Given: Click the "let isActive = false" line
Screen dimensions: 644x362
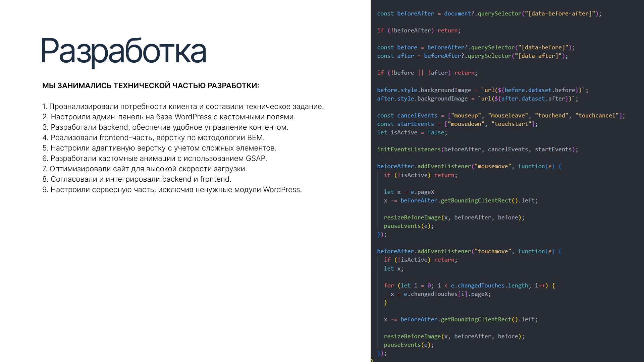Looking at the screenshot, I should (x=412, y=132).
